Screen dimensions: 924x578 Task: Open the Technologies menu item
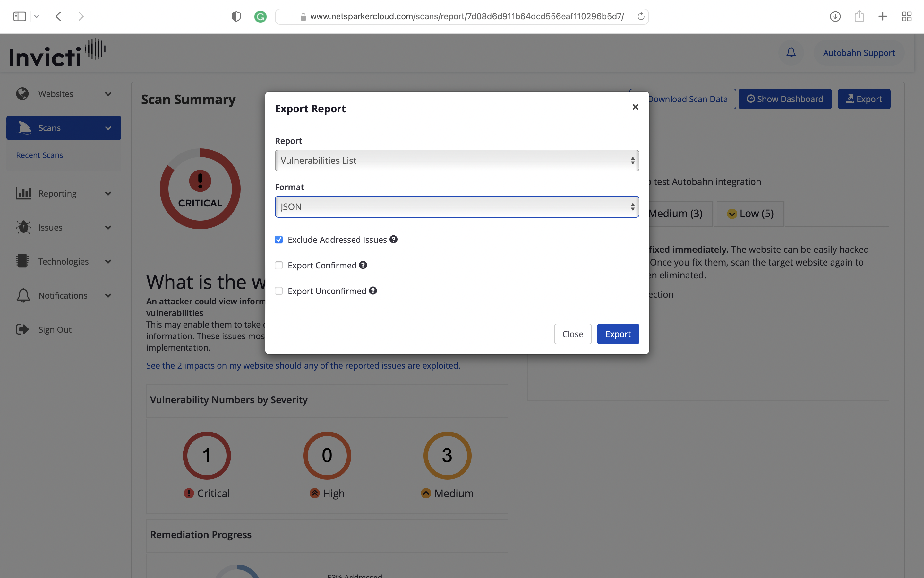64,261
